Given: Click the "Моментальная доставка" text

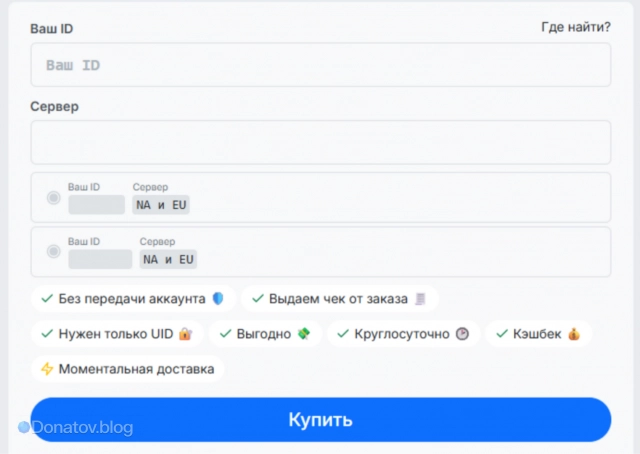Looking at the screenshot, I should [136, 369].
